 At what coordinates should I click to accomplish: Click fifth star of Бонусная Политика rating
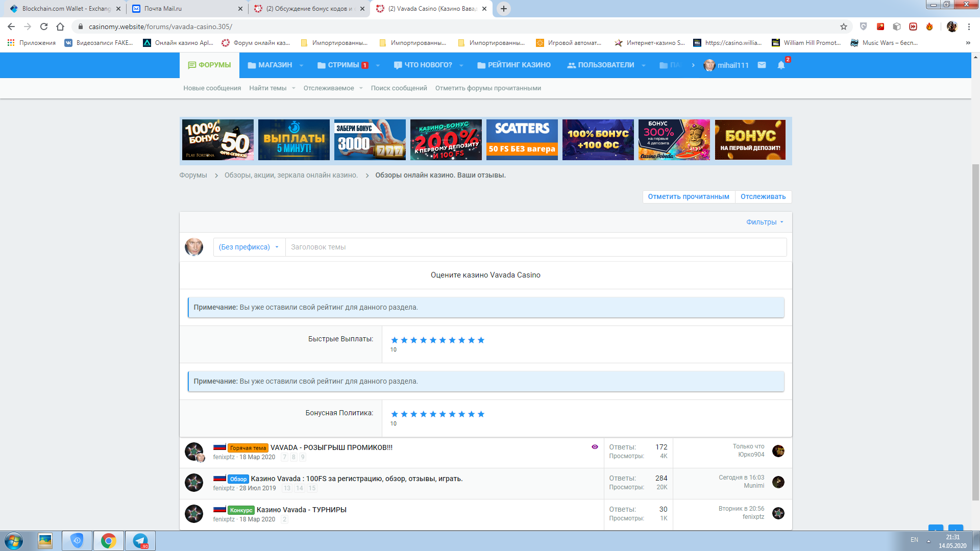[x=433, y=414]
